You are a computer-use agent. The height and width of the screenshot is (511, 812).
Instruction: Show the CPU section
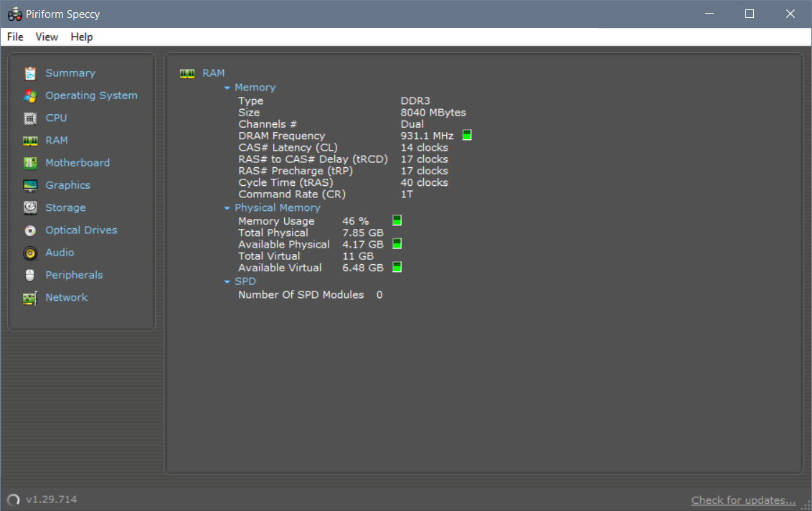(56, 118)
